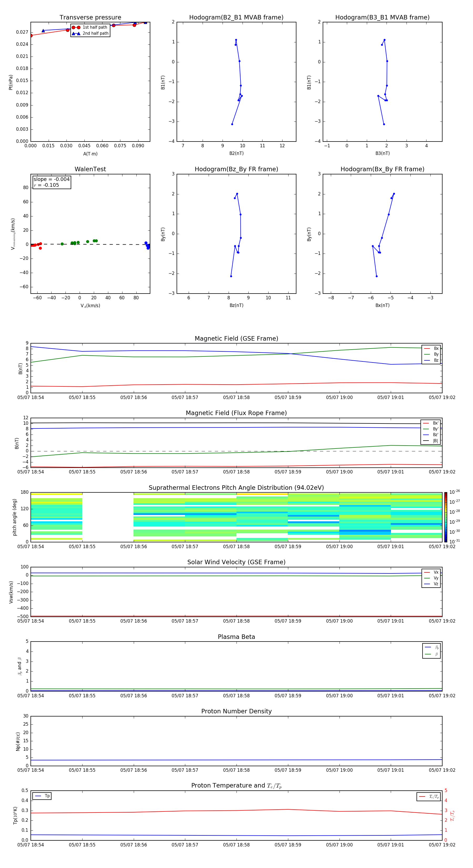Click the lowest data point in the Bx_By hodogram
This screenshot has width=473, height=868.
(376, 276)
